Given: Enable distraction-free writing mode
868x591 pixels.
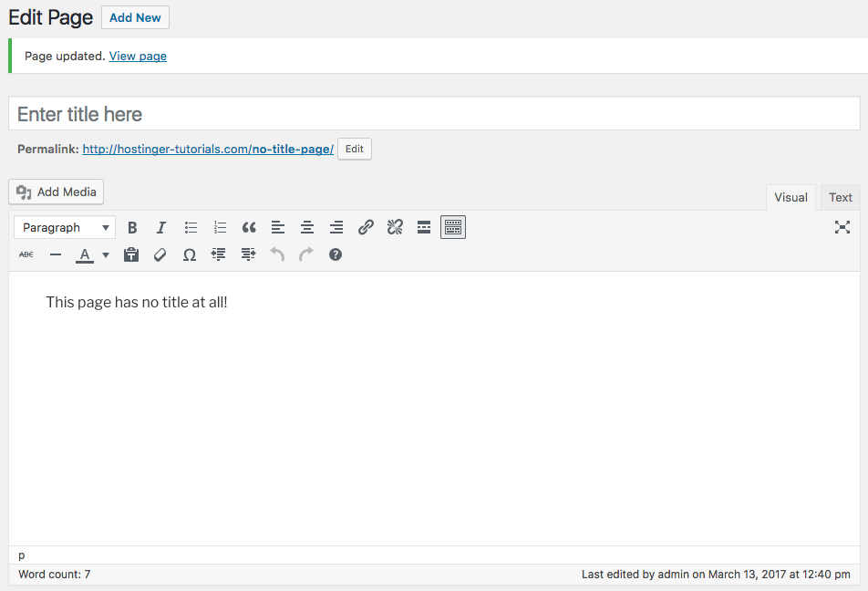Looking at the screenshot, I should [x=842, y=227].
